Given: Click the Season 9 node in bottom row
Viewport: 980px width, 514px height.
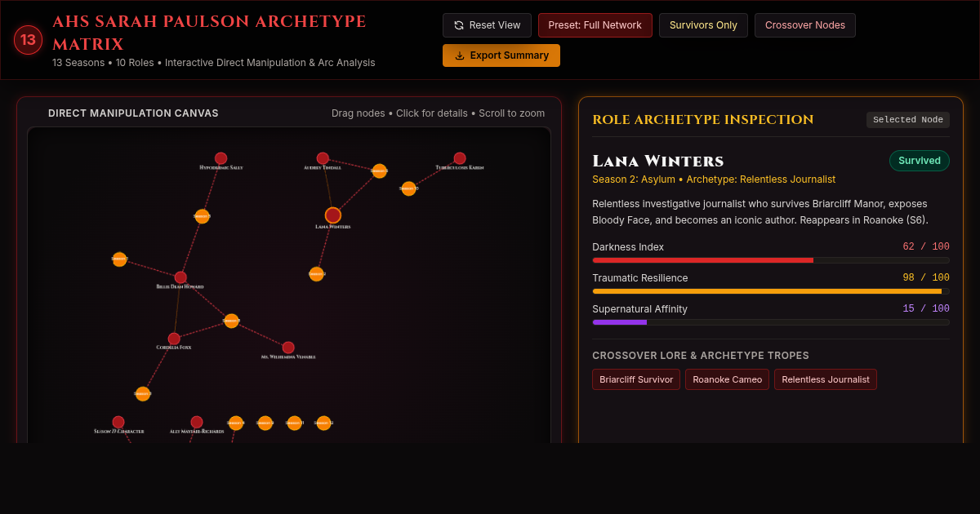Looking at the screenshot, I should (x=265, y=423).
